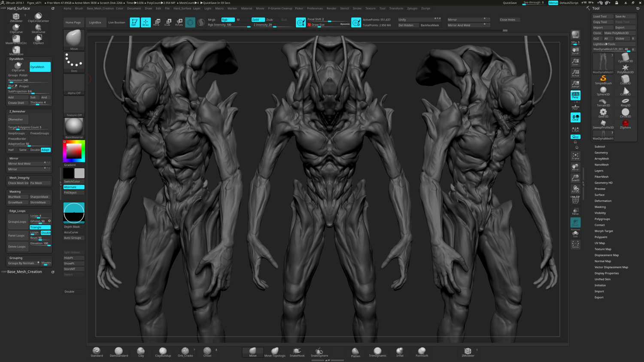Expand the Geometry section

(x=601, y=153)
